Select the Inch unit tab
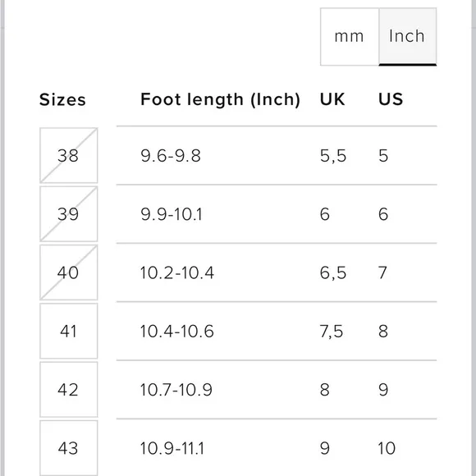476x476 pixels. tap(407, 36)
